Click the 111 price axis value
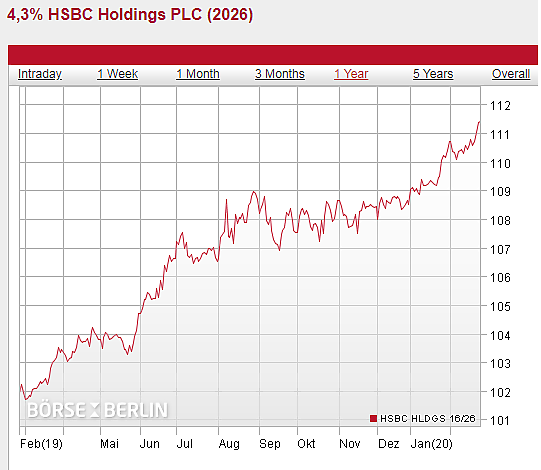The width and height of the screenshot is (541, 470). click(500, 135)
